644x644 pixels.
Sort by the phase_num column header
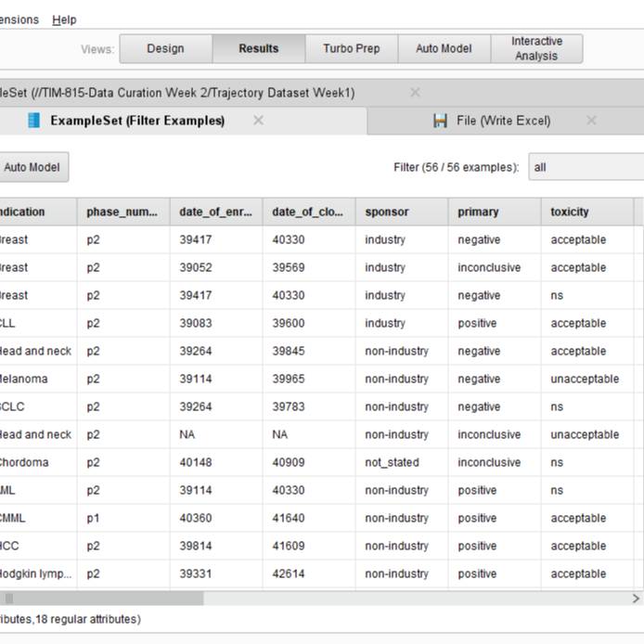(x=123, y=212)
